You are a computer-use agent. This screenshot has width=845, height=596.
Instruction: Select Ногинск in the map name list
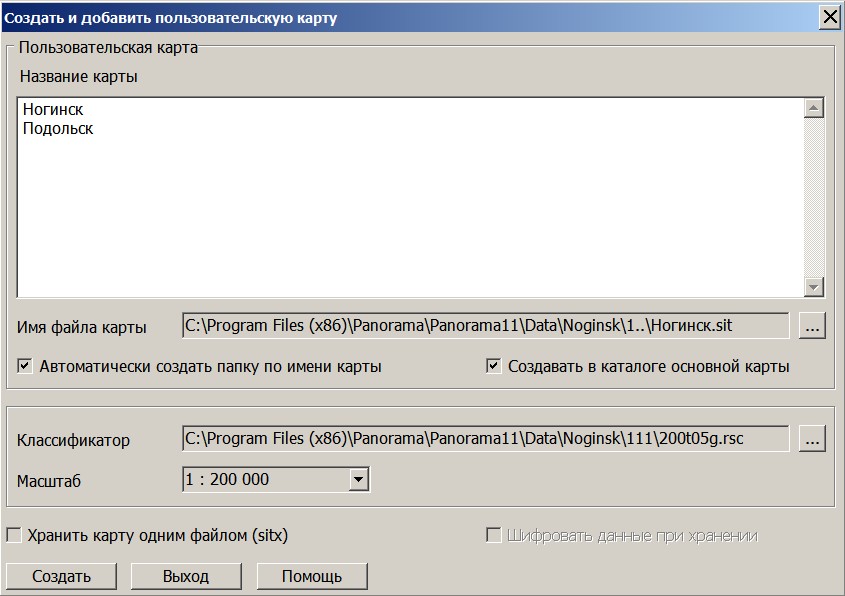pyautogui.click(x=53, y=110)
